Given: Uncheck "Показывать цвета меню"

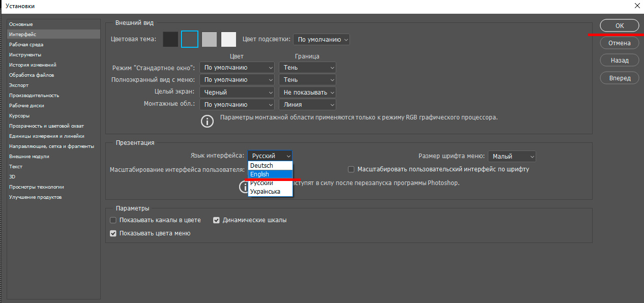Looking at the screenshot, I should [x=113, y=233].
